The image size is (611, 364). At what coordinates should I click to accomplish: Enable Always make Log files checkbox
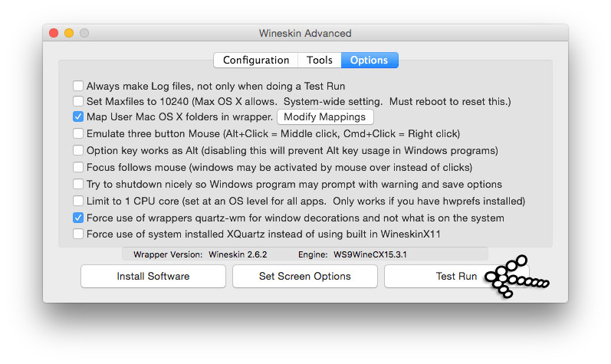(78, 86)
